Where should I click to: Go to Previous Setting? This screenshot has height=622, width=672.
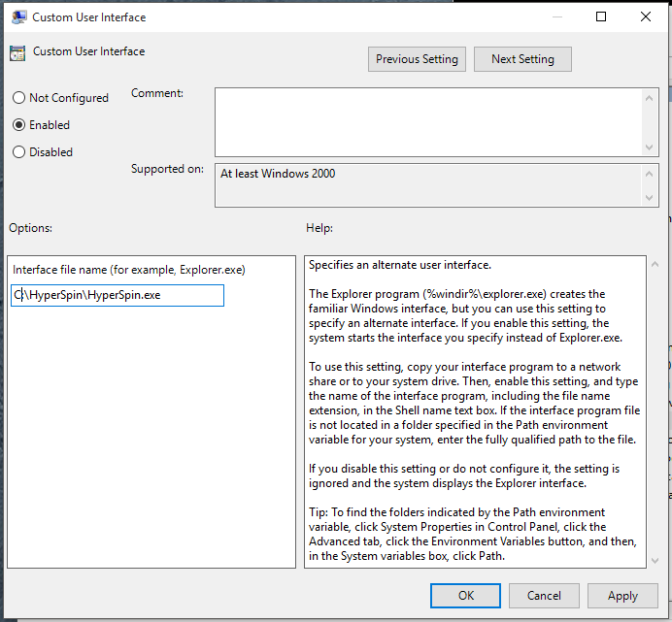(417, 59)
